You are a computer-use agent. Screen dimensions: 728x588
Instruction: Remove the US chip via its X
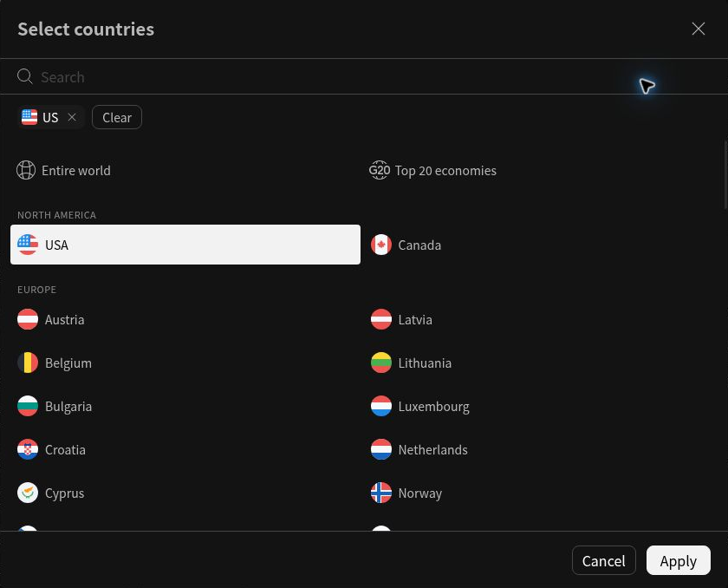(71, 117)
